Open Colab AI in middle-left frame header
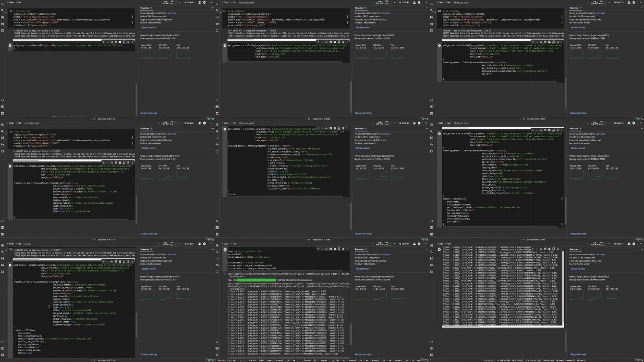Screen dimensions: 644x362 [x=189, y=123]
